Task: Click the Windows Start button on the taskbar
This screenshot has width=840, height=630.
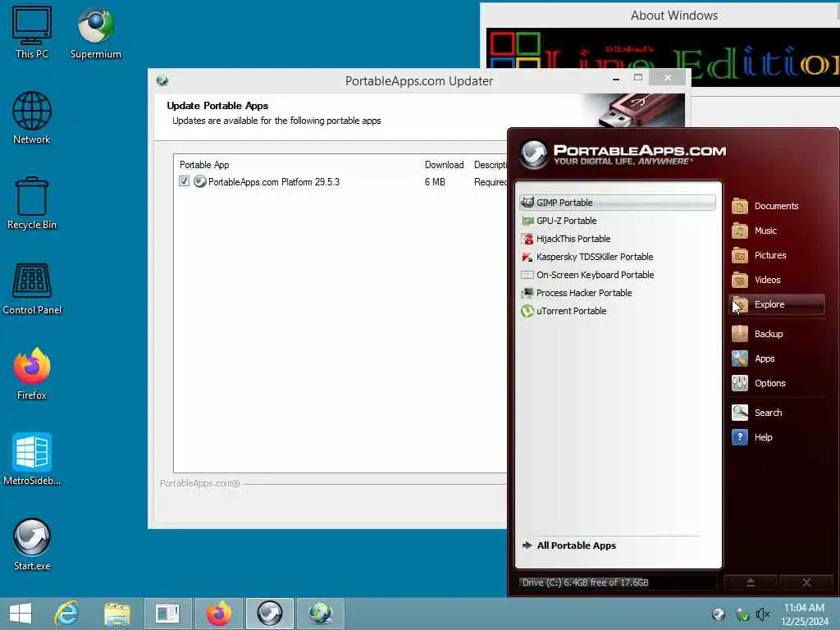Action: [x=21, y=614]
